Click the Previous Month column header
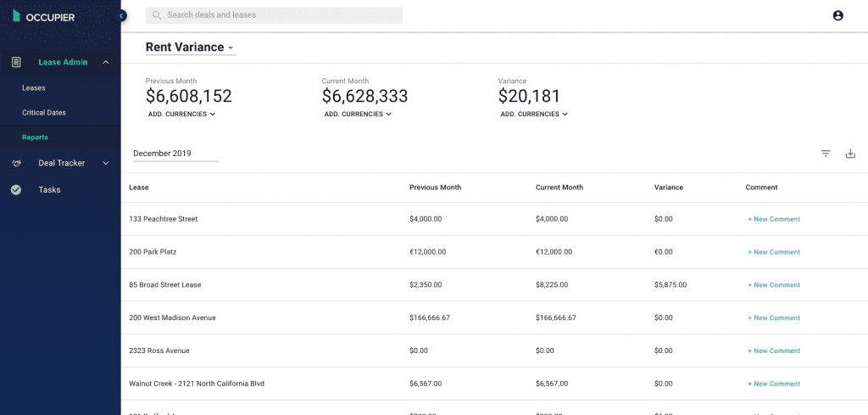Viewport: 868px width, 415px height. pos(435,188)
